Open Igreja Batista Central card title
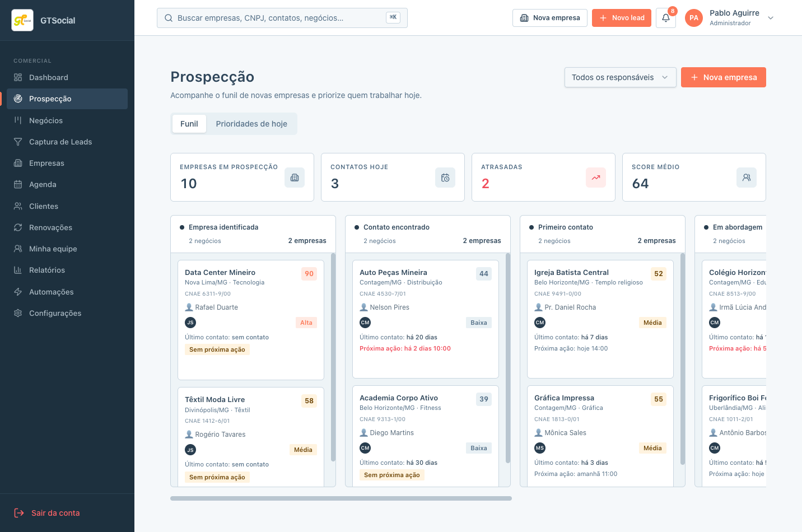 571,273
